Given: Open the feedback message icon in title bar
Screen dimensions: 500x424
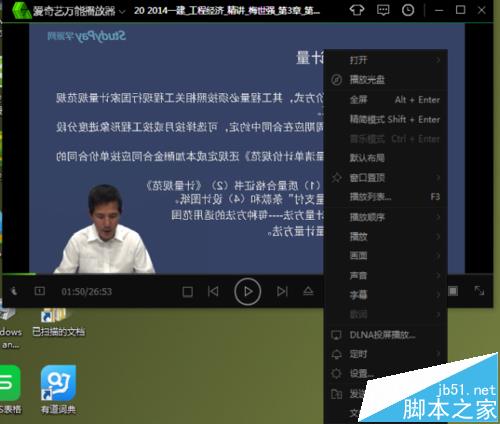Looking at the screenshot, I should (x=383, y=10).
